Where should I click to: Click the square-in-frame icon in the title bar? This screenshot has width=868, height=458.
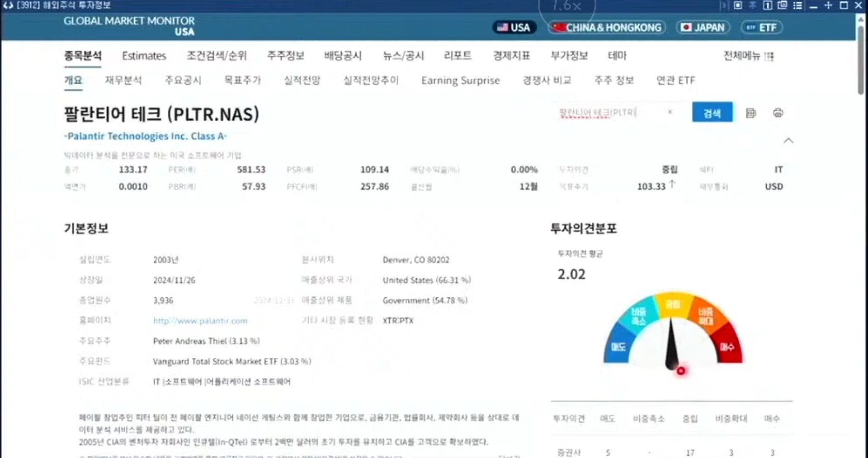point(738,5)
